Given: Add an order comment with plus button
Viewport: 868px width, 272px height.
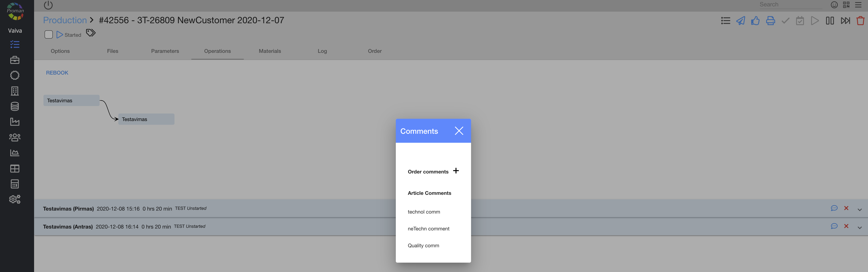Looking at the screenshot, I should tap(456, 171).
